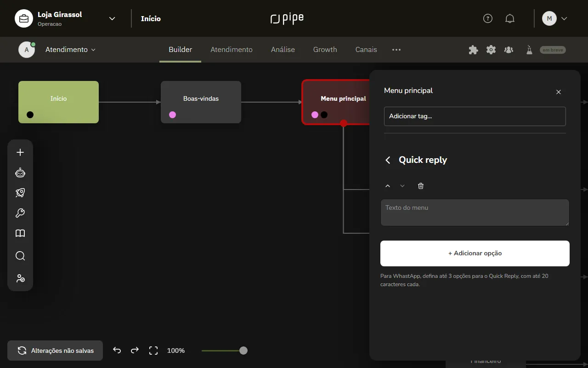
Task: Open the Canais tab
Action: 366,50
